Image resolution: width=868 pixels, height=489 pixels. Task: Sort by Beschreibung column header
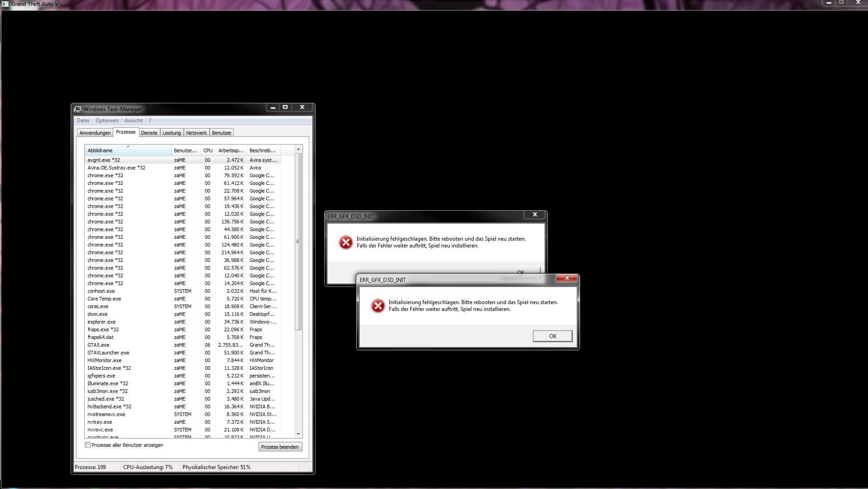(x=263, y=150)
